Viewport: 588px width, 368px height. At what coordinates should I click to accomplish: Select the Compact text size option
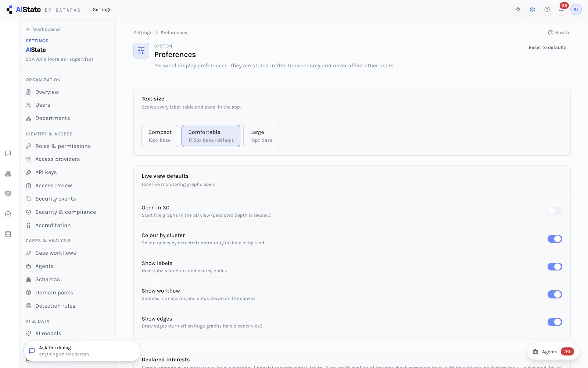[160, 136]
